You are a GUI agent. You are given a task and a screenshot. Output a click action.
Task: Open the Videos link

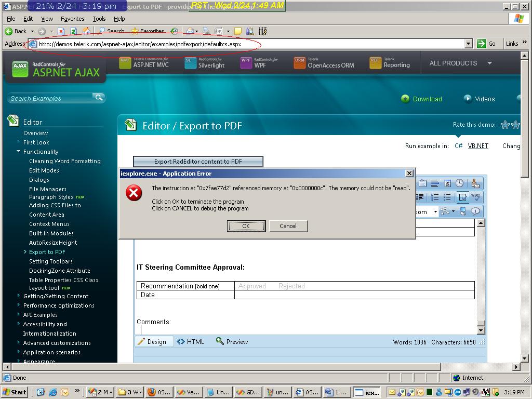pyautogui.click(x=479, y=99)
